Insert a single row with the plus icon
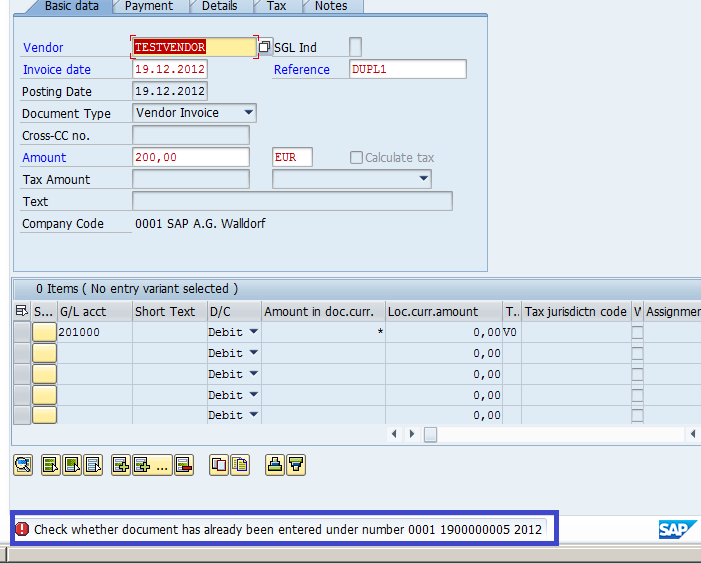This screenshot has width=701, height=564. coord(121,465)
